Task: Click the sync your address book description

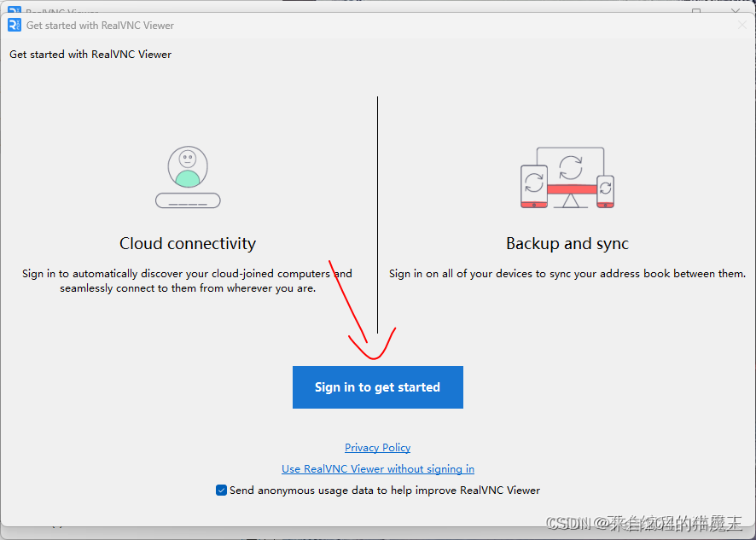Action: click(567, 273)
